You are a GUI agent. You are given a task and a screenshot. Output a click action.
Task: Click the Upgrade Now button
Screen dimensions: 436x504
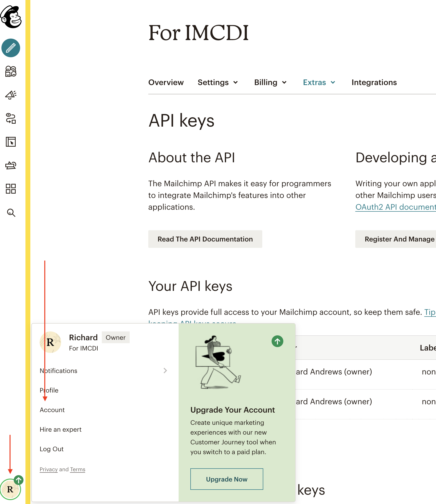227,479
